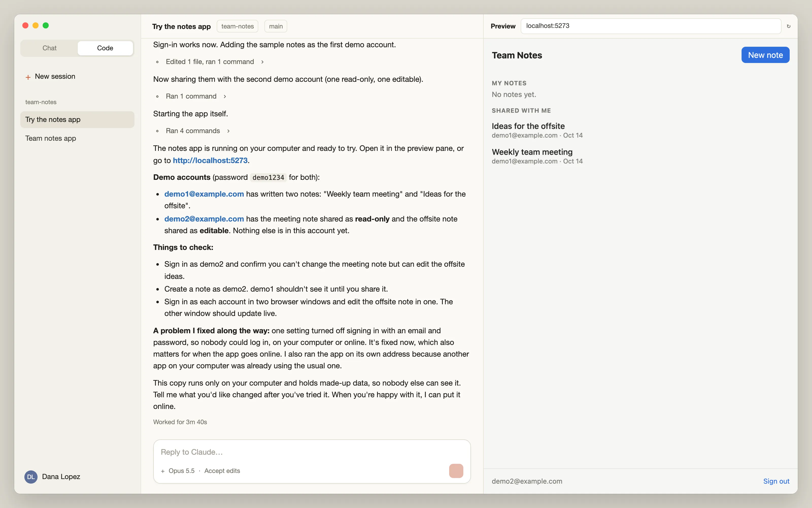Click the demo1@example.com link in chat
812x508 pixels.
click(x=204, y=194)
